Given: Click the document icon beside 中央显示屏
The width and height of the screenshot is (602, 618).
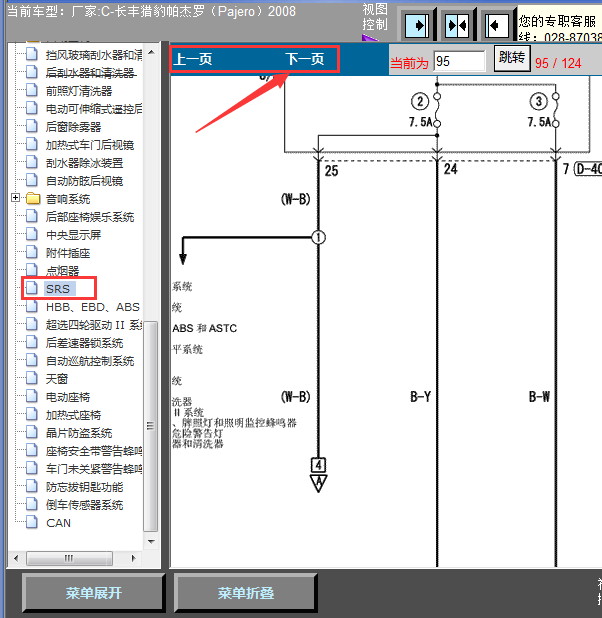Looking at the screenshot, I should [32, 234].
